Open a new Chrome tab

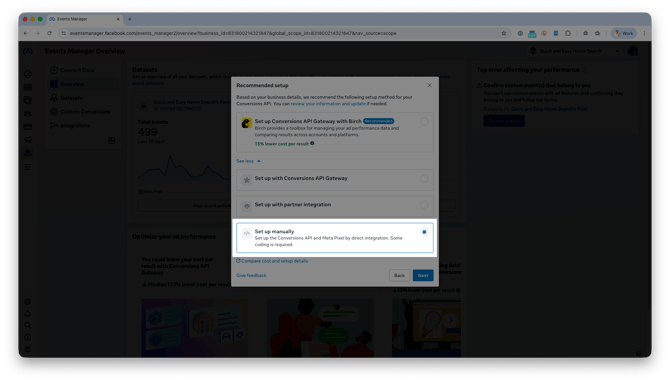click(130, 19)
